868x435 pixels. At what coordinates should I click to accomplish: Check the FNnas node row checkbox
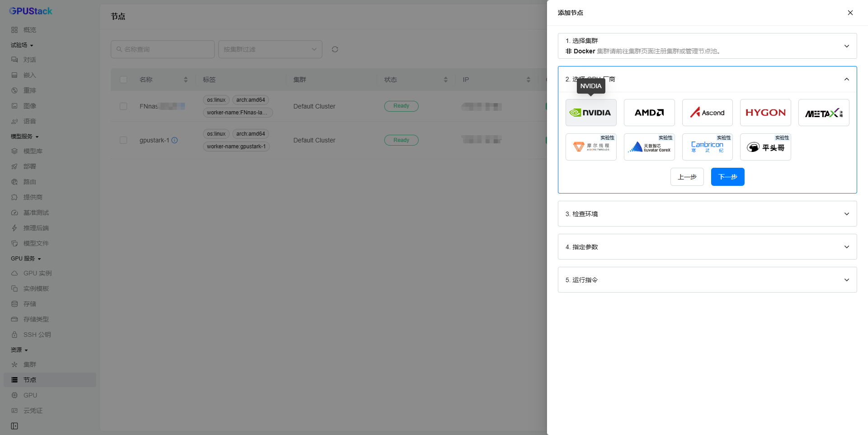click(123, 106)
